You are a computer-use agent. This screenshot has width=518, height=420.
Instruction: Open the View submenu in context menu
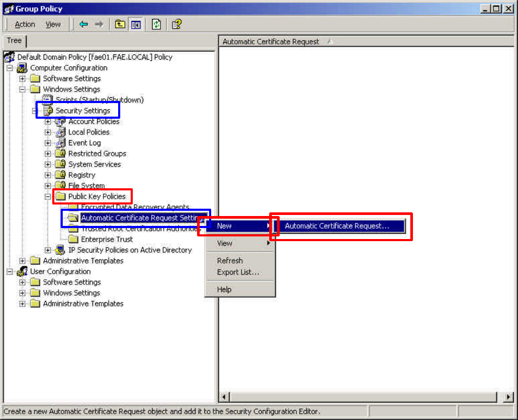pos(240,244)
